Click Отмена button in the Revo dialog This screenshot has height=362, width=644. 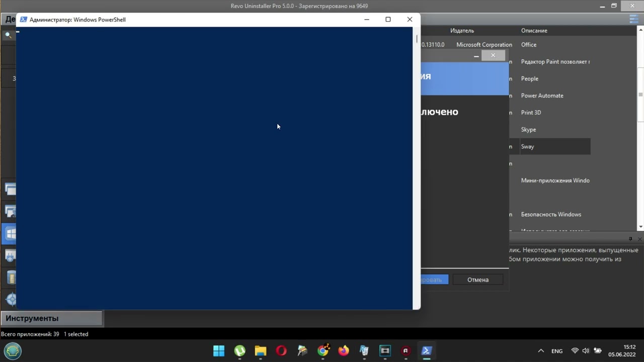tap(478, 280)
